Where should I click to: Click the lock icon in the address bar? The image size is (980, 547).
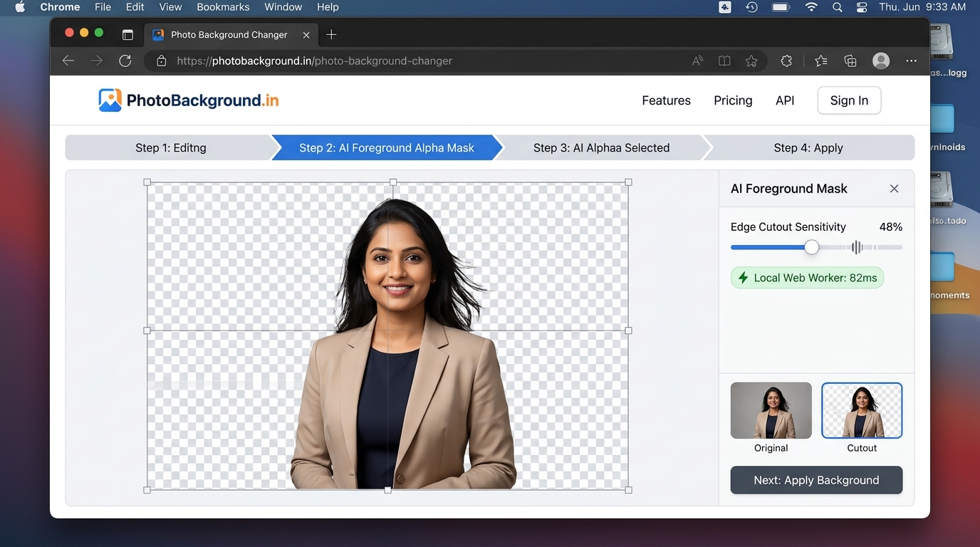click(162, 61)
